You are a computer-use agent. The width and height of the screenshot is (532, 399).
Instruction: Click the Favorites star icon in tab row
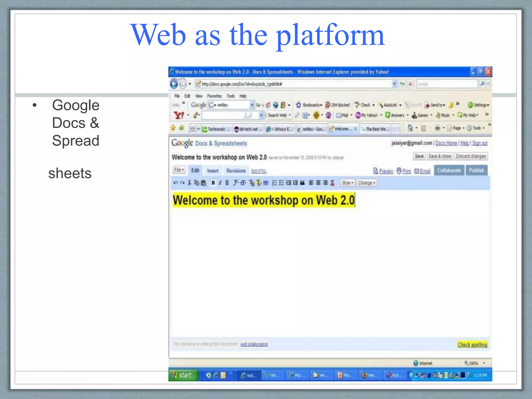click(x=173, y=128)
